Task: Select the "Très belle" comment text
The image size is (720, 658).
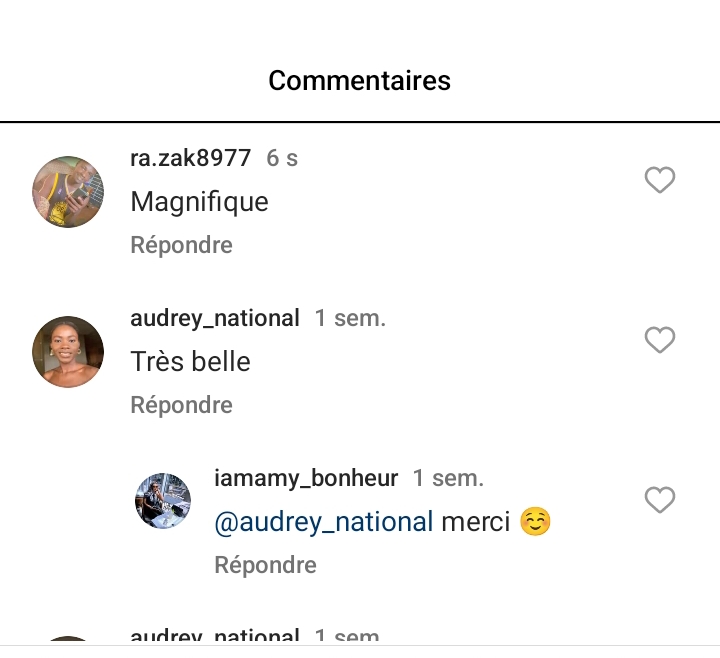Action: point(190,362)
